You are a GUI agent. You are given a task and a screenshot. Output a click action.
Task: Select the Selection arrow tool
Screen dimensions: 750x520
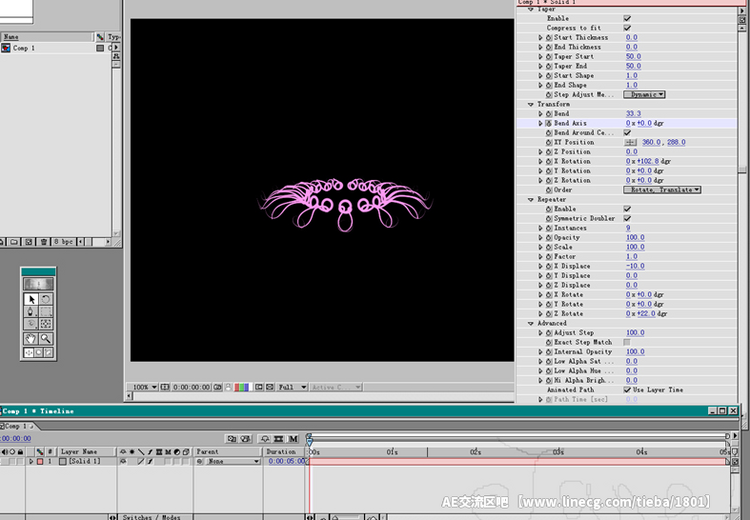pos(32,299)
